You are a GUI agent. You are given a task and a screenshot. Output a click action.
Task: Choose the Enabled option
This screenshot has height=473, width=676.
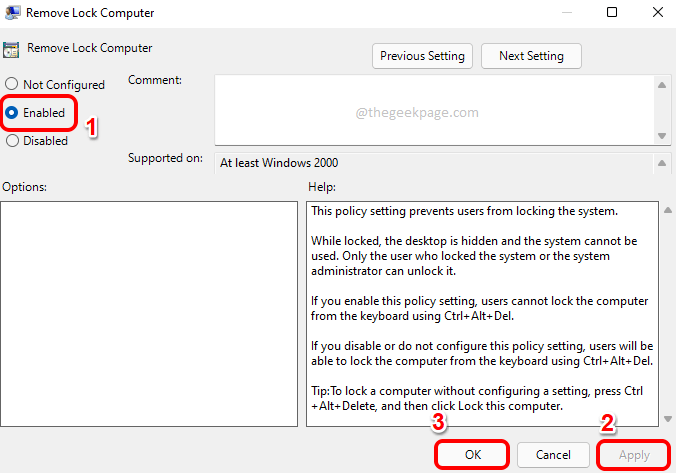coord(12,113)
